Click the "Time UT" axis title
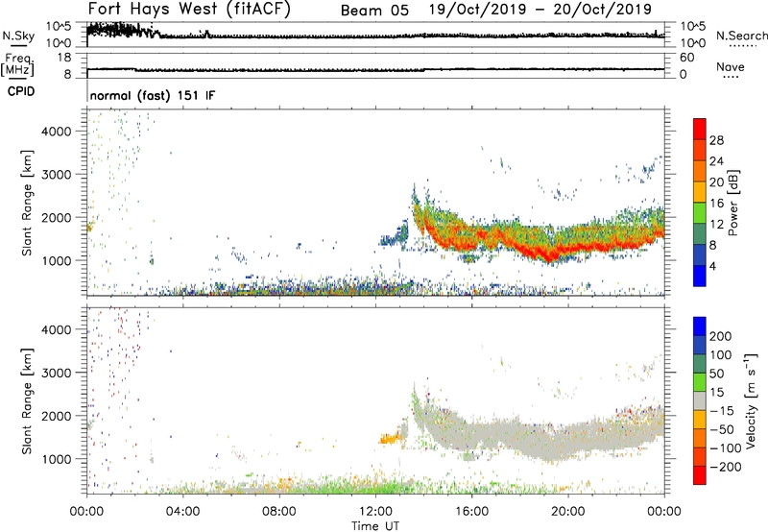This screenshot has height=532, width=768. point(375,526)
